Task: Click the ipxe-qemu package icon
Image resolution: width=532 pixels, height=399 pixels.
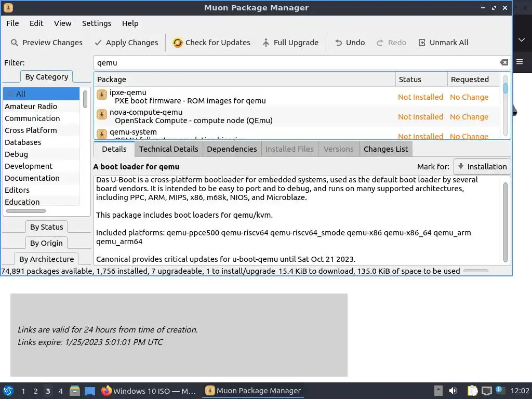Action: (101, 95)
